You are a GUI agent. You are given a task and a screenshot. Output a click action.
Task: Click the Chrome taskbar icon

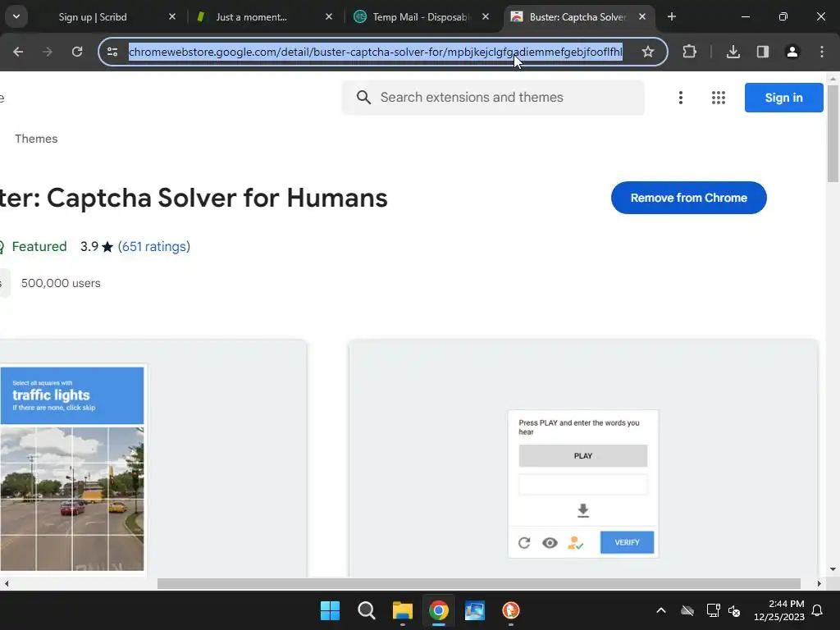click(439, 610)
